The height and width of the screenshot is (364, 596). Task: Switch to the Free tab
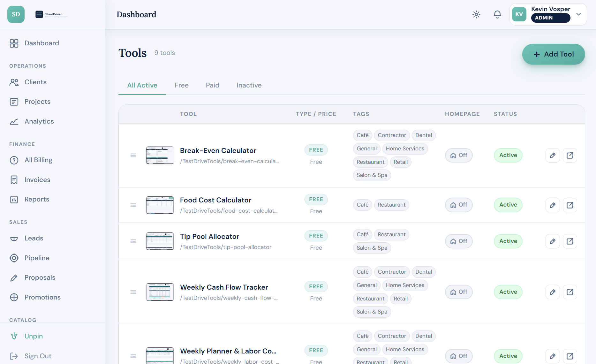coord(182,85)
